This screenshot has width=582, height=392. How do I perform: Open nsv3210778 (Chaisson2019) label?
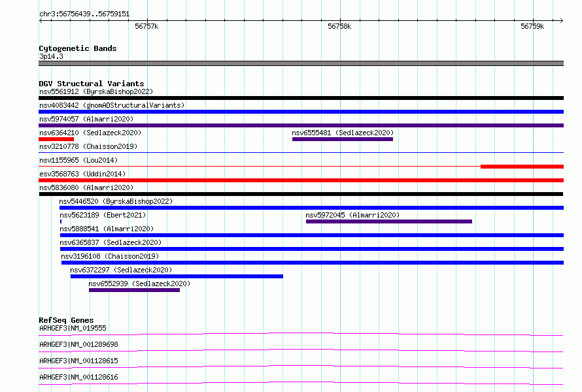pos(88,146)
